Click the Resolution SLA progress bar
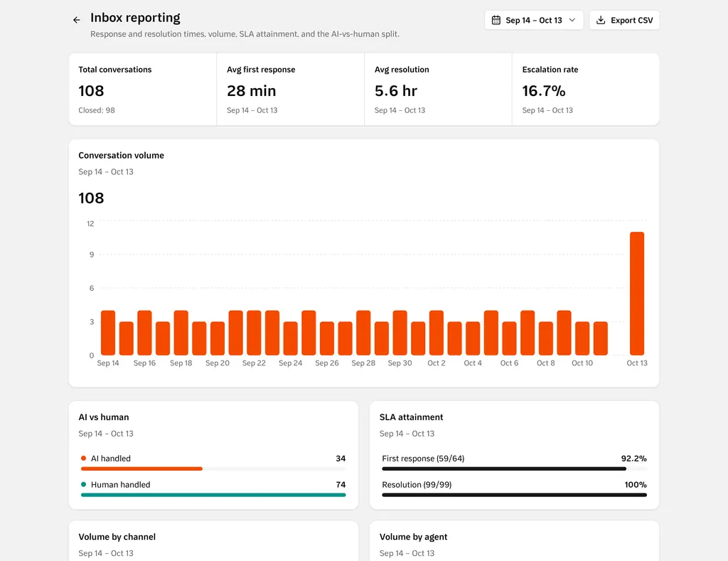Image resolution: width=728 pixels, height=561 pixels. (514, 495)
